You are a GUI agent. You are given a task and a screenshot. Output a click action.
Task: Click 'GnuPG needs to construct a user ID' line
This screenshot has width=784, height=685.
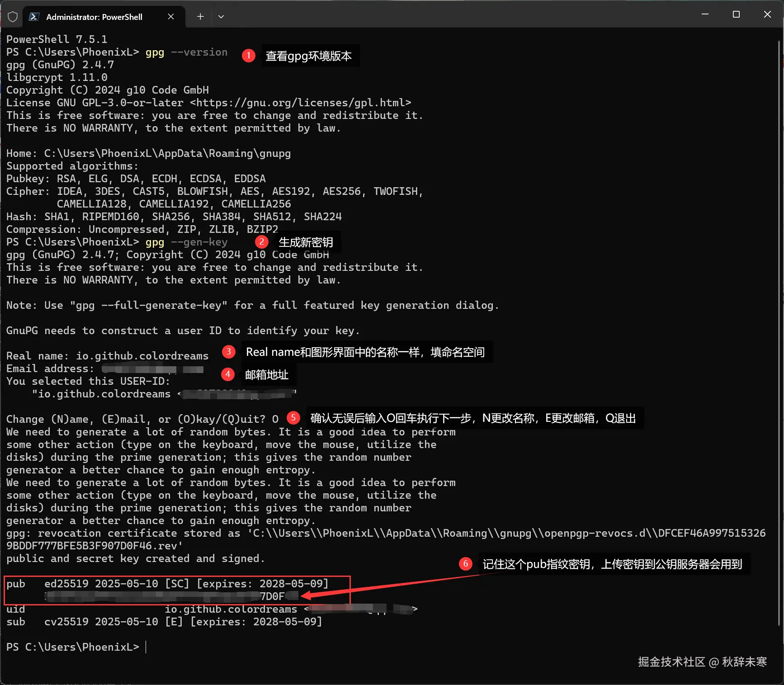tap(183, 331)
